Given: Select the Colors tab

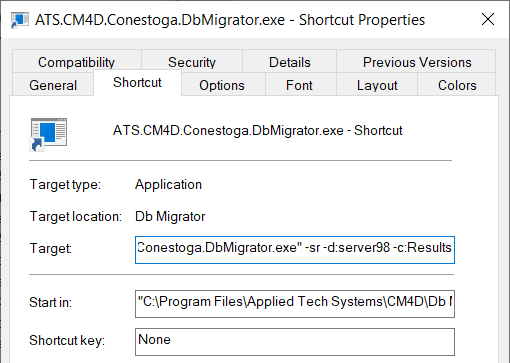Looking at the screenshot, I should [457, 85].
